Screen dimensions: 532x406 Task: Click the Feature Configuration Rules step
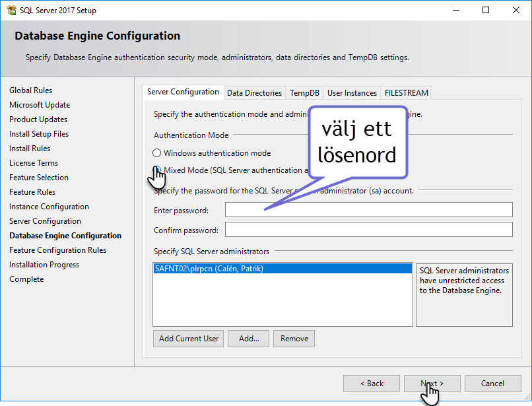pos(57,250)
